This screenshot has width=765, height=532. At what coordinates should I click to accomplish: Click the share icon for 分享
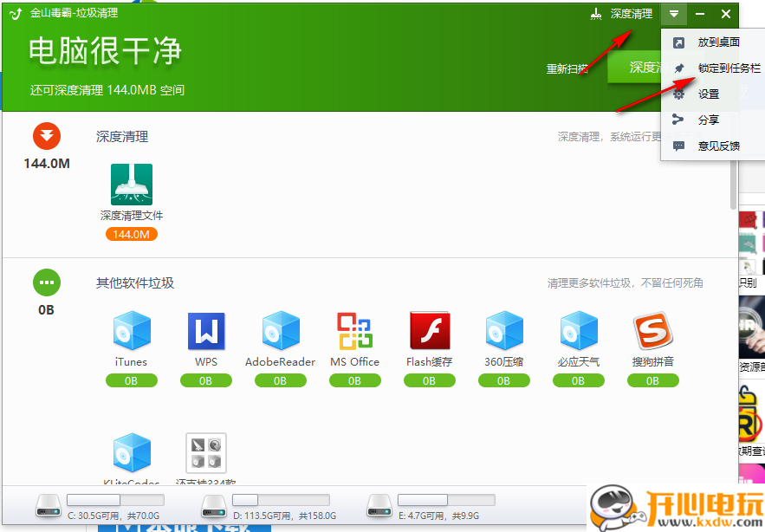678,120
